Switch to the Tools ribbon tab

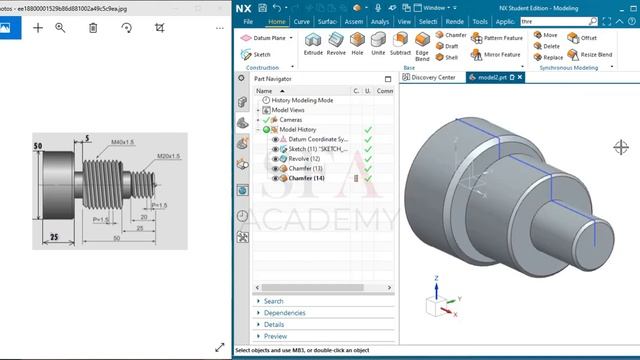[480, 22]
